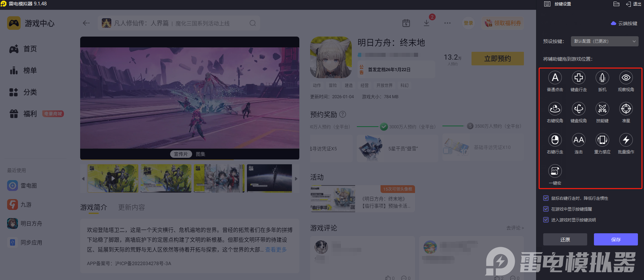Open 九游 from recently used list
Viewport: 644px width, 280px height.
19,204
